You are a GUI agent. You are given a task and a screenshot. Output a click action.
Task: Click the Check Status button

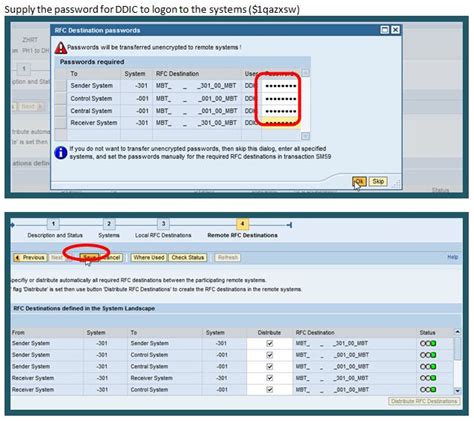tap(188, 258)
